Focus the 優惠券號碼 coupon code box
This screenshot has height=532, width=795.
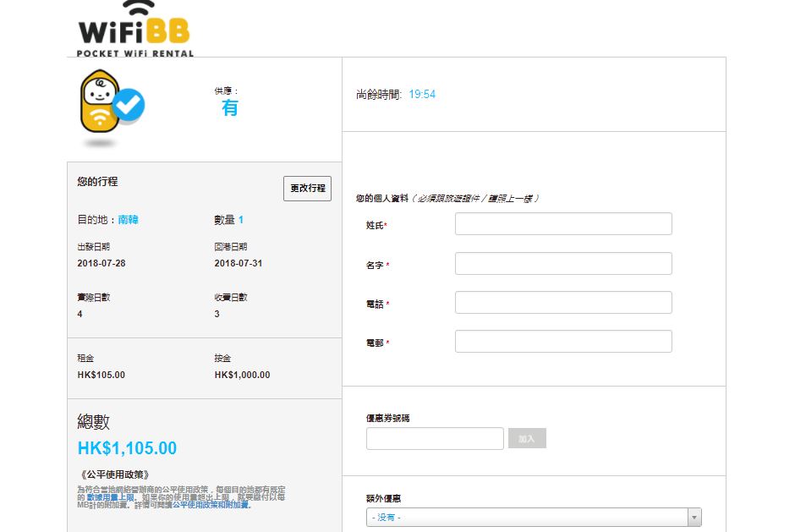tap(435, 439)
